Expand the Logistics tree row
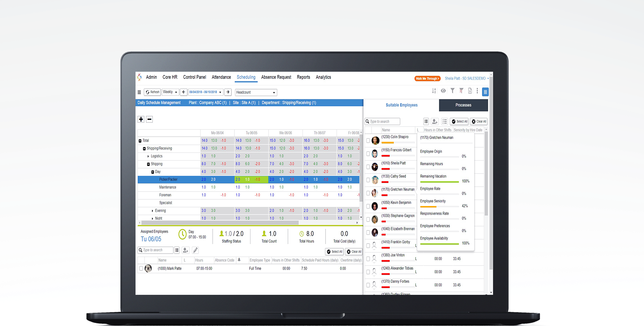This screenshot has width=644, height=326. (x=148, y=156)
